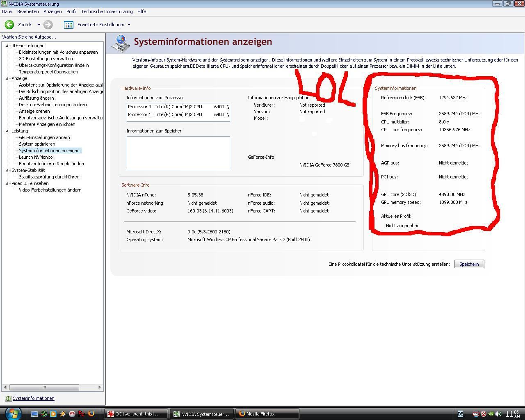Screen dimensions: 525x420
Task: Open the Hilfe menu
Action: pos(142,11)
